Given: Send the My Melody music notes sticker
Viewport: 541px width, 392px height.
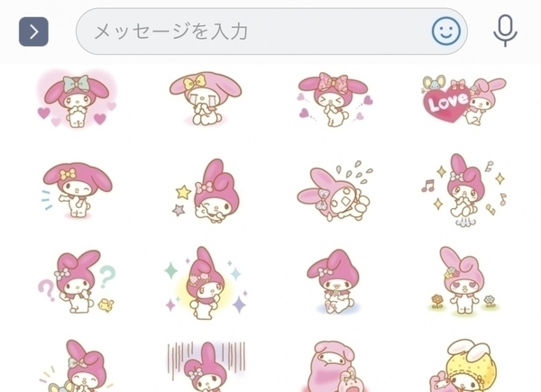Looking at the screenshot, I should tap(464, 191).
